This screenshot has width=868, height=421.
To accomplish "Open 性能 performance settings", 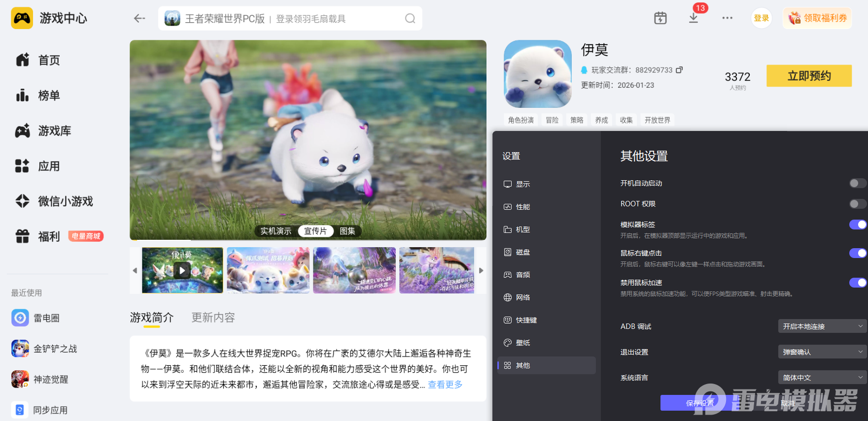I will [547, 207].
